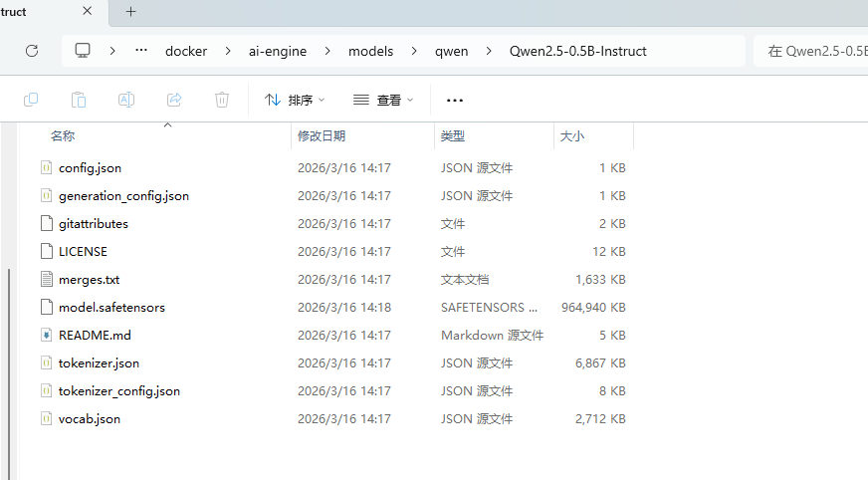868x480 pixels.
Task: Open the models breadcrumb folder
Action: click(371, 51)
